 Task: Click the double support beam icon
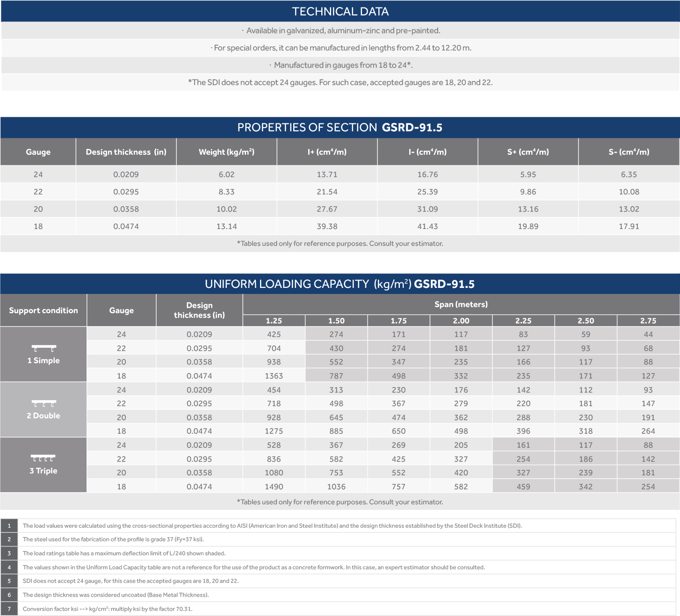tap(43, 403)
